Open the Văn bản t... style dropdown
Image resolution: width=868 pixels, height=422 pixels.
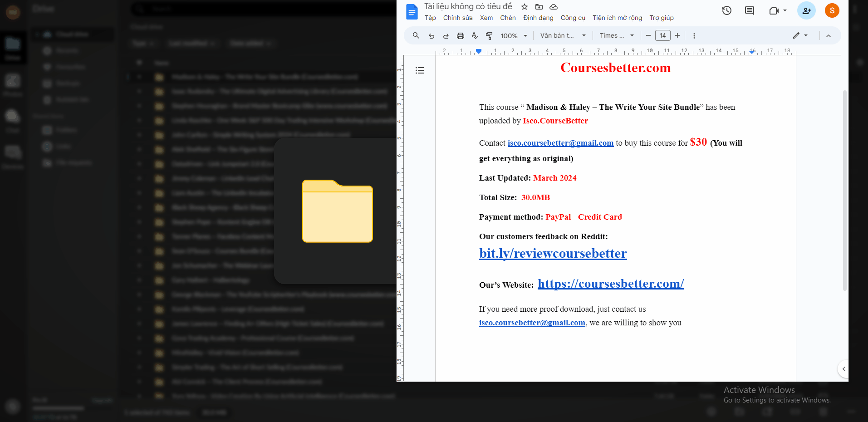563,35
